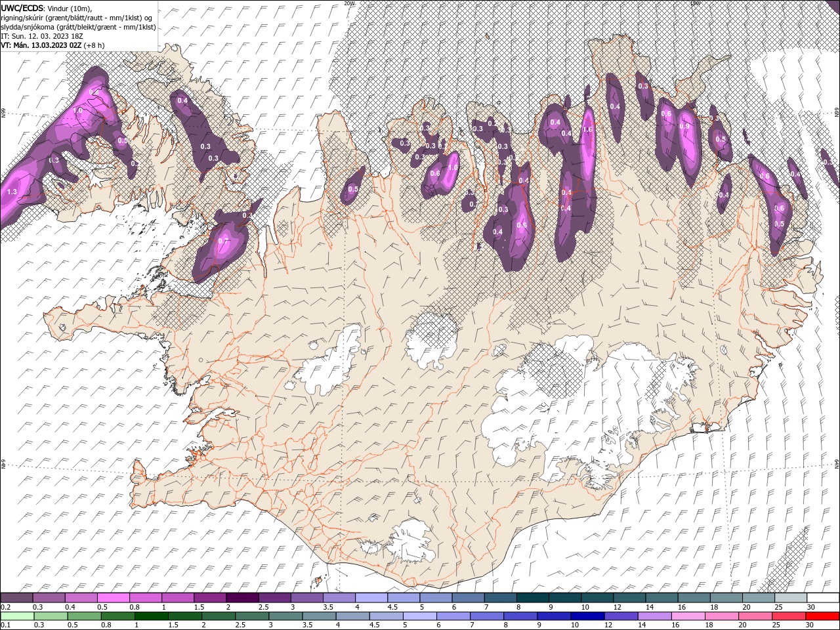
Task: Select the bottom-row legend swatch between 20 and 25
Action: click(x=756, y=616)
